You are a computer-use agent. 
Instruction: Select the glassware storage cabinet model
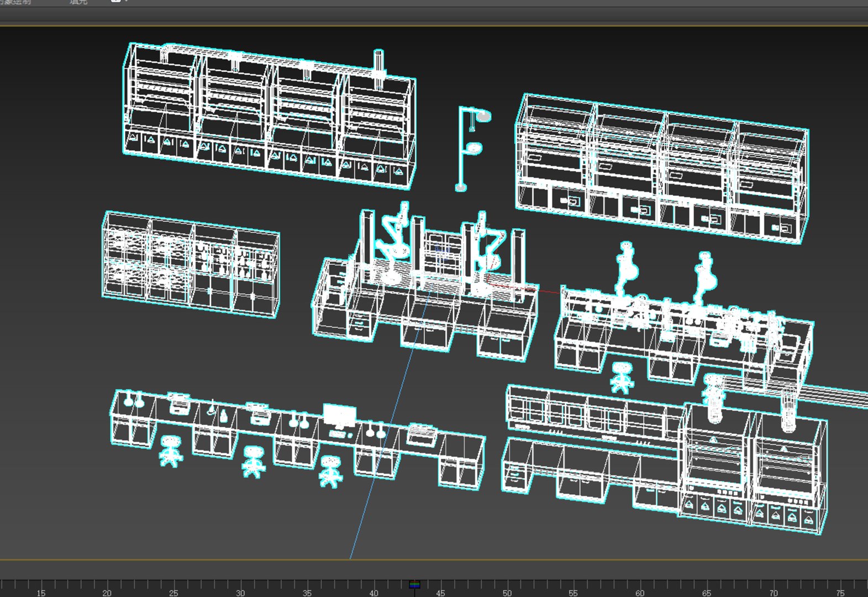[x=191, y=264]
